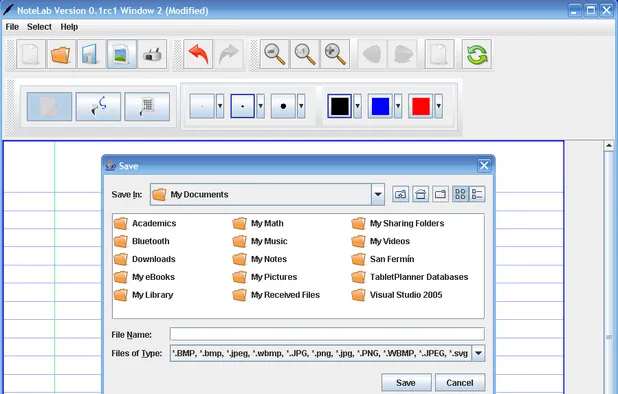Image resolution: width=618 pixels, height=394 pixels.
Task: Select the My Received Files folder
Action: point(276,295)
